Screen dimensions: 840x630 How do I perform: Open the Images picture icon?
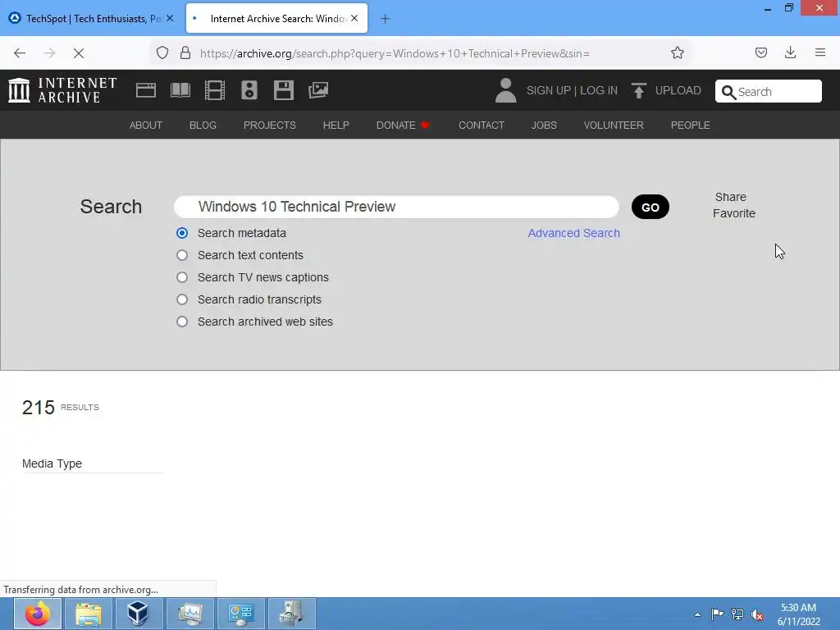[318, 90]
